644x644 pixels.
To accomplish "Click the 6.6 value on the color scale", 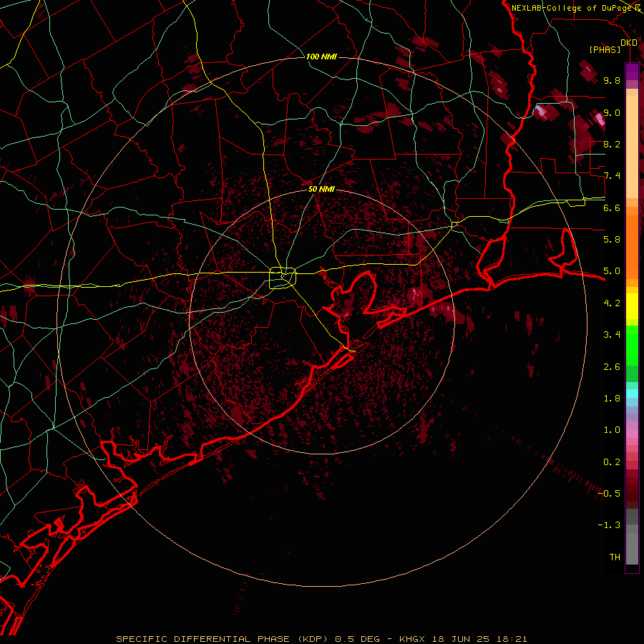I will click(x=612, y=208).
